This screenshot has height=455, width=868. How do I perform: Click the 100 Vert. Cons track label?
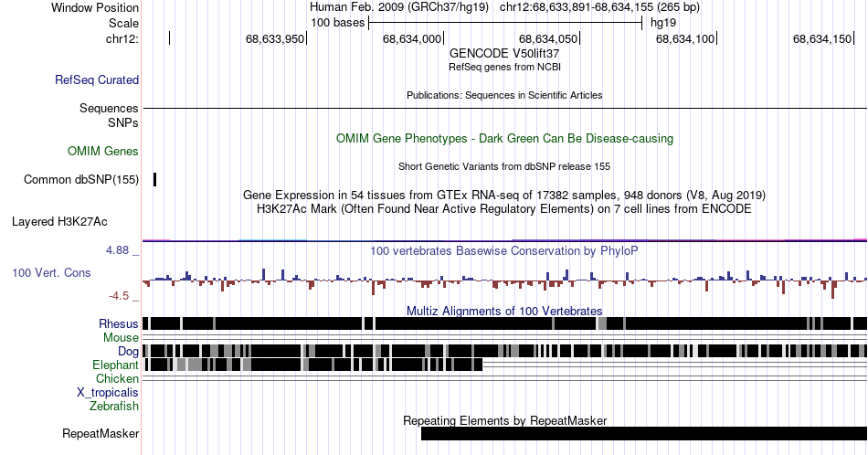pyautogui.click(x=51, y=272)
